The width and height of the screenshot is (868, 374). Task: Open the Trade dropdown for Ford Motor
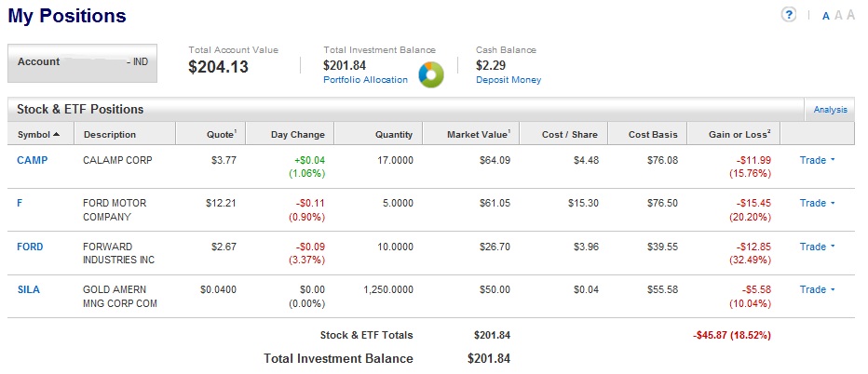817,203
